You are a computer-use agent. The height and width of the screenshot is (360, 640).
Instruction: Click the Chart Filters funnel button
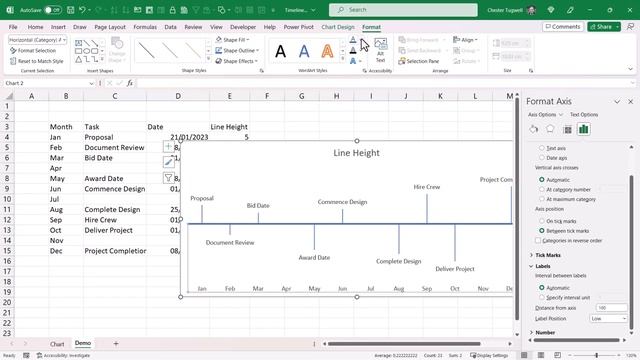[169, 178]
